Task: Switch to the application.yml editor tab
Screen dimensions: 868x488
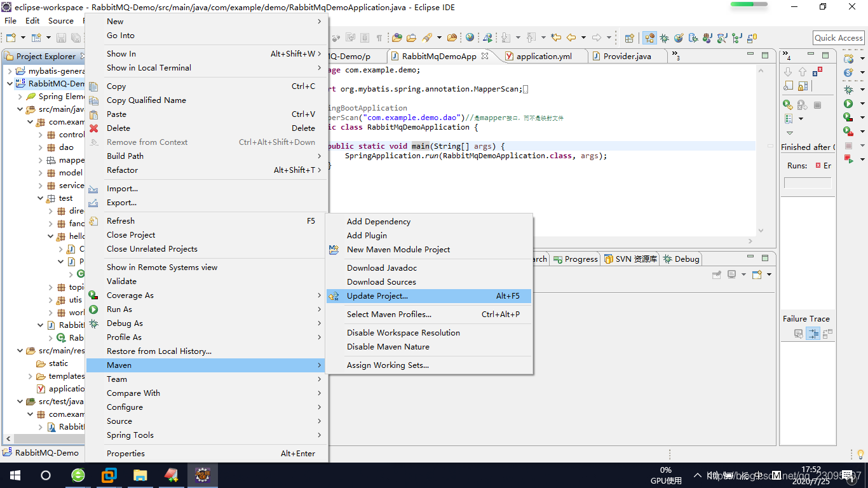Action: [544, 56]
